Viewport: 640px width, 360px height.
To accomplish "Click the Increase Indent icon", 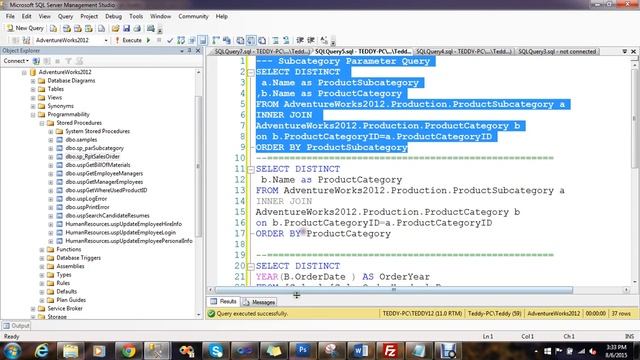I will point(311,40).
